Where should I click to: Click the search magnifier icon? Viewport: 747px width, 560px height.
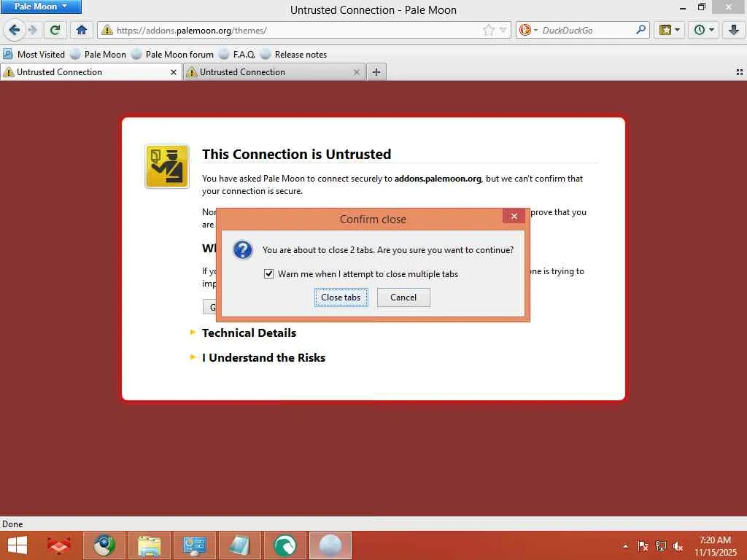640,30
